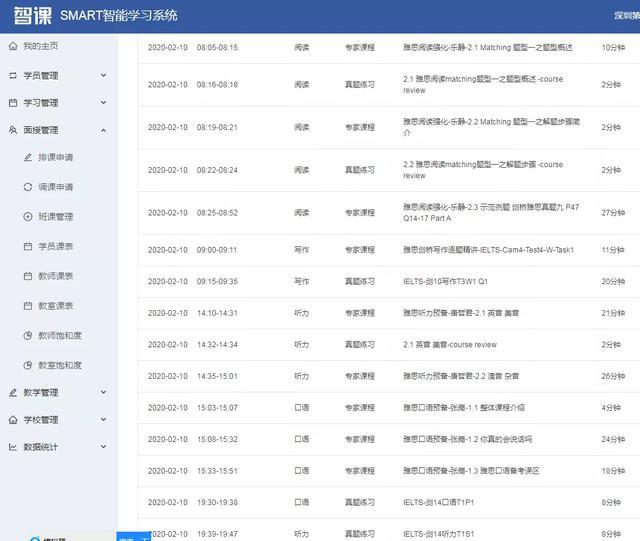Viewport: 640px width, 541px height.
Task: Open the IELTS-Cam4-Test4-W-Task1 writing course
Action: pyautogui.click(x=488, y=250)
